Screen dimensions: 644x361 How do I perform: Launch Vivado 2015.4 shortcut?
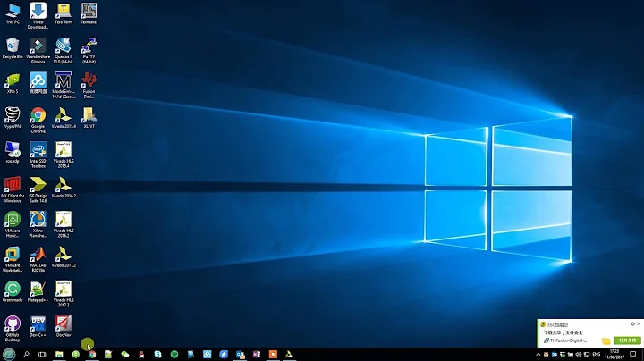(x=64, y=118)
